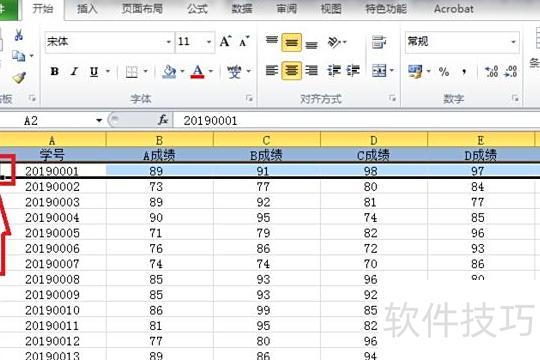
Task: Click the Decrease Font Size icon
Action: (244, 42)
